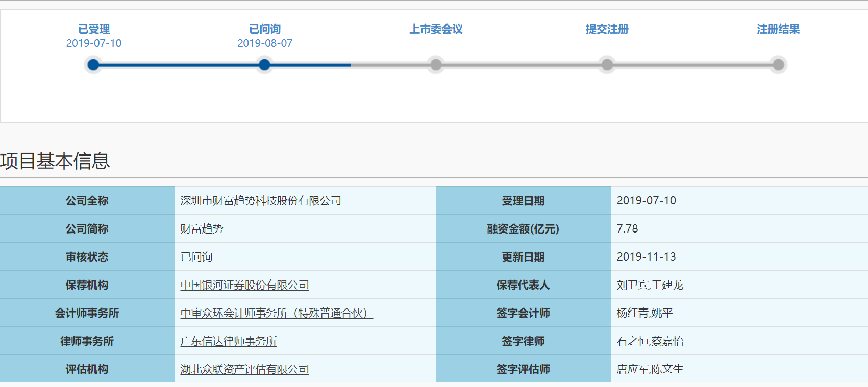
Task: Click the 融资金额(亿元) header cell
Action: 524,228
